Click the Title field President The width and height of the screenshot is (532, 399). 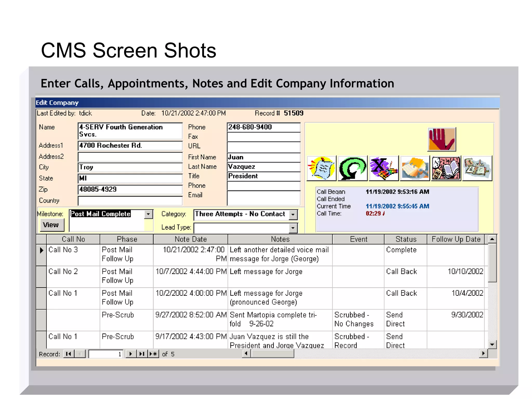[x=264, y=176]
